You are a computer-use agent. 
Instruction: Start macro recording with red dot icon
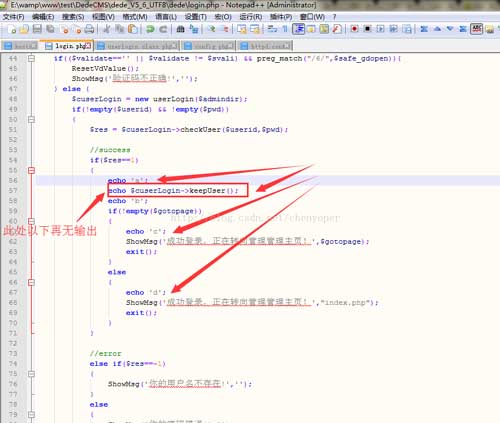click(354, 29)
